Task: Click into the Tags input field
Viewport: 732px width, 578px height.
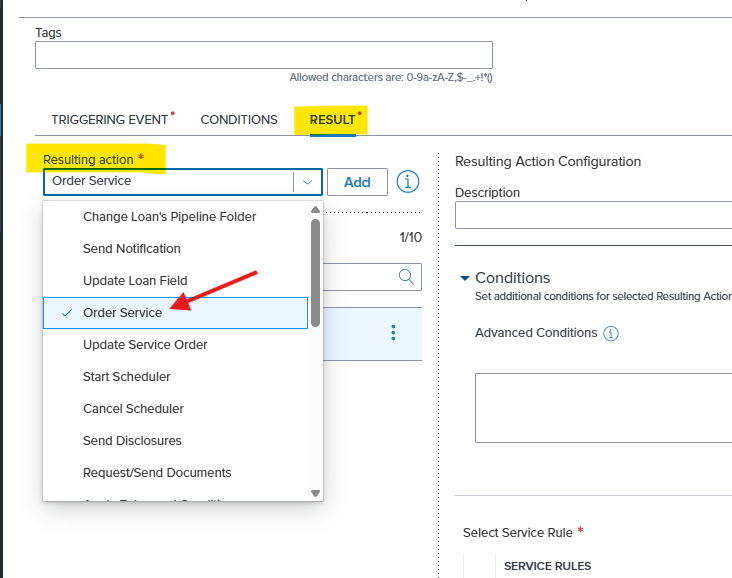Action: coord(264,55)
